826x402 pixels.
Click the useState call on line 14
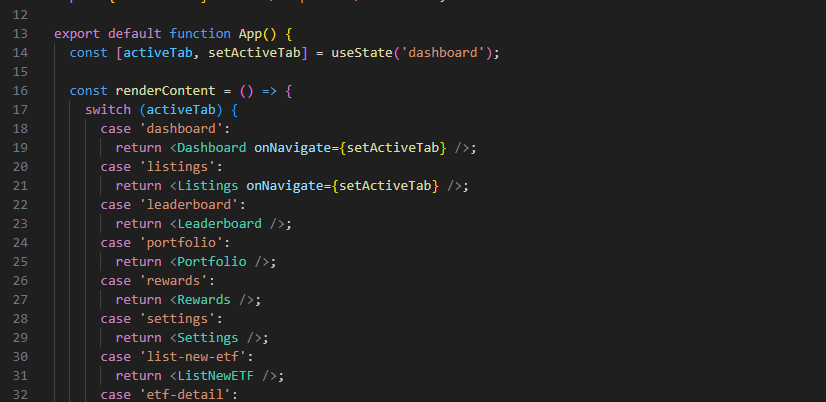click(x=362, y=53)
